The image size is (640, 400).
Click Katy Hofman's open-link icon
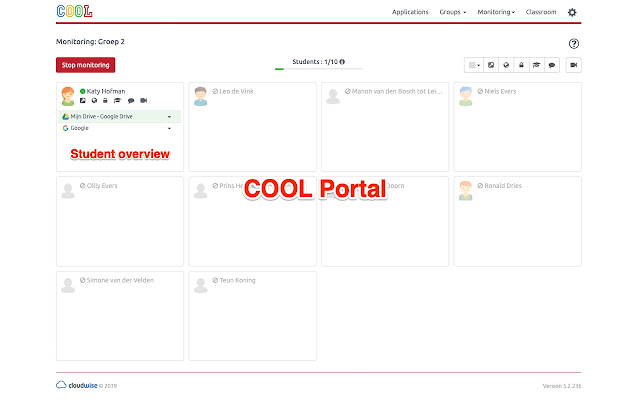pyautogui.click(x=82, y=100)
